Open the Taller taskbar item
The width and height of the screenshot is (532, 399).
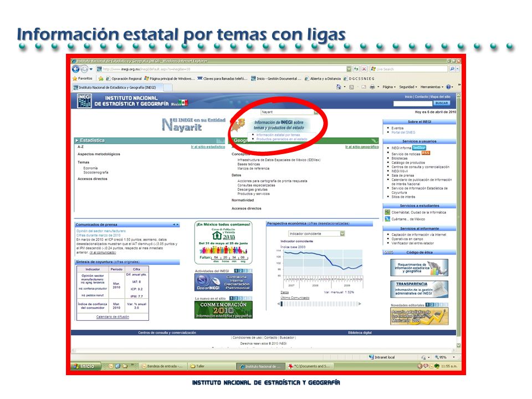[x=211, y=366]
